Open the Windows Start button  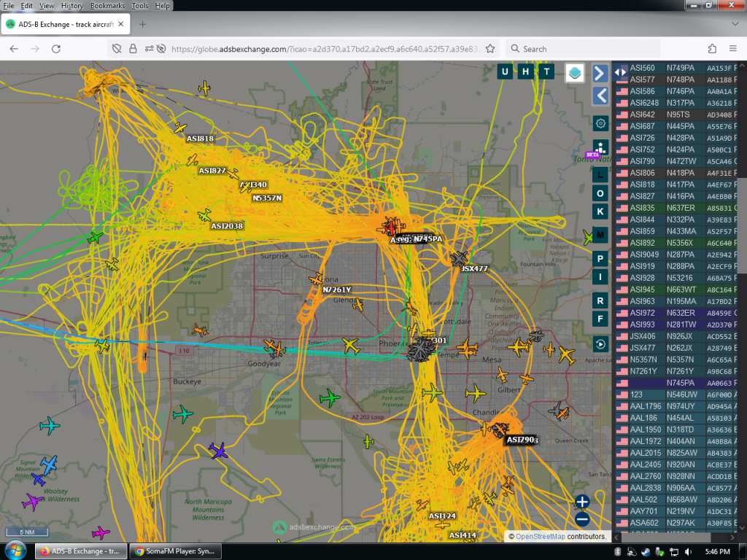[x=15, y=551]
